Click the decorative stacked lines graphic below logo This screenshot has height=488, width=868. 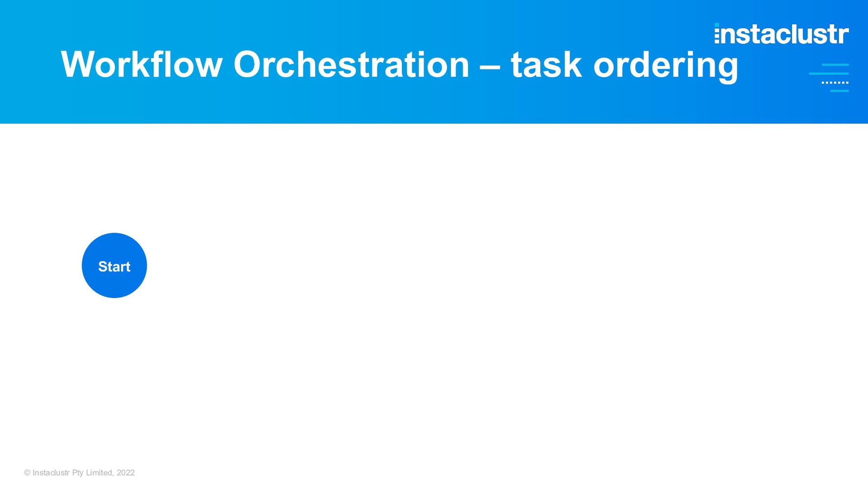pos(829,78)
